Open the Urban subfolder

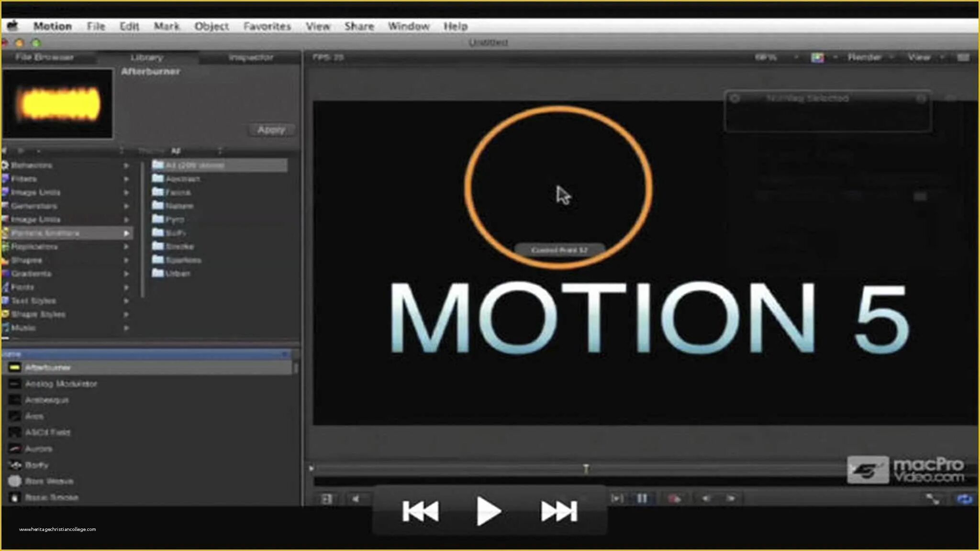tap(171, 273)
